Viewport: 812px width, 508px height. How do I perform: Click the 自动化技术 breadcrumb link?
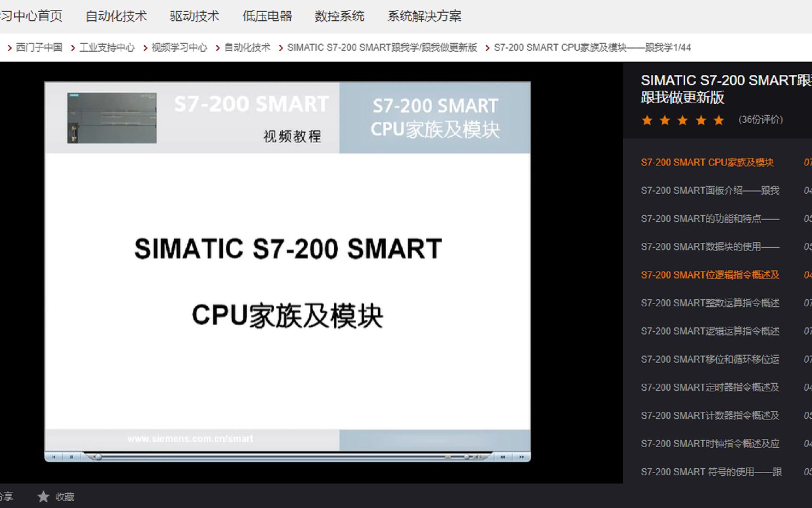pos(247,48)
